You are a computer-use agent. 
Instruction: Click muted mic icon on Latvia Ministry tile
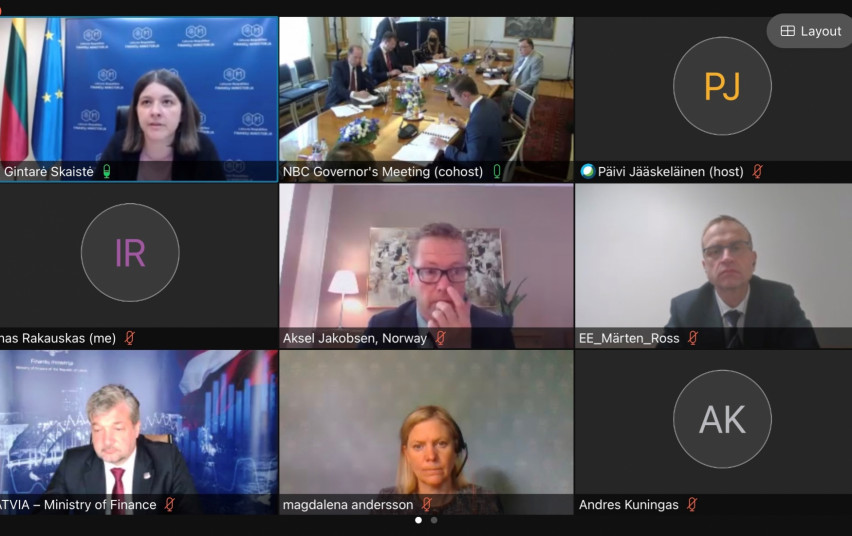pos(170,504)
